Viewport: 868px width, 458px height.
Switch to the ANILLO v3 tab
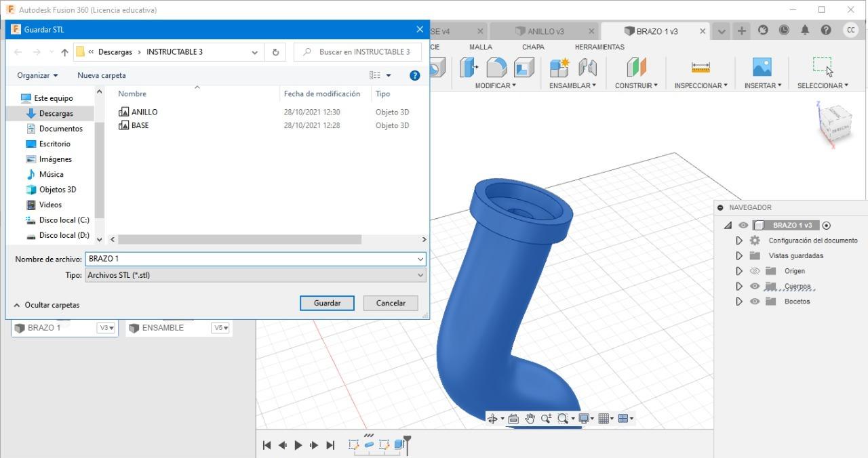coord(546,31)
